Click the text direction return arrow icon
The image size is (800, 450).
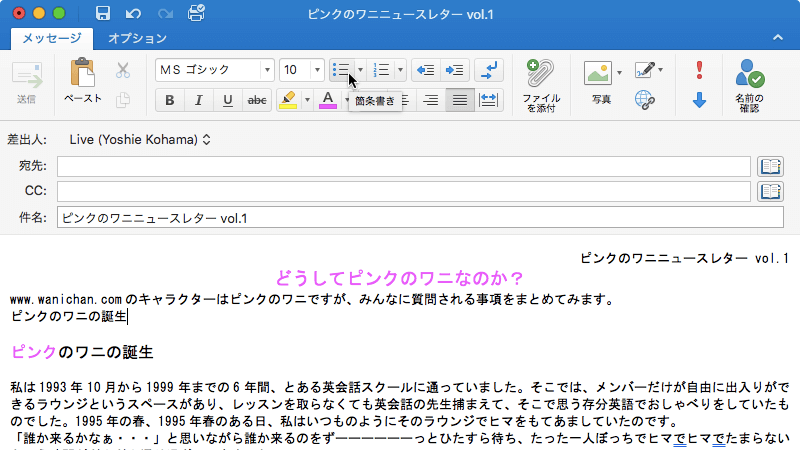(488, 70)
